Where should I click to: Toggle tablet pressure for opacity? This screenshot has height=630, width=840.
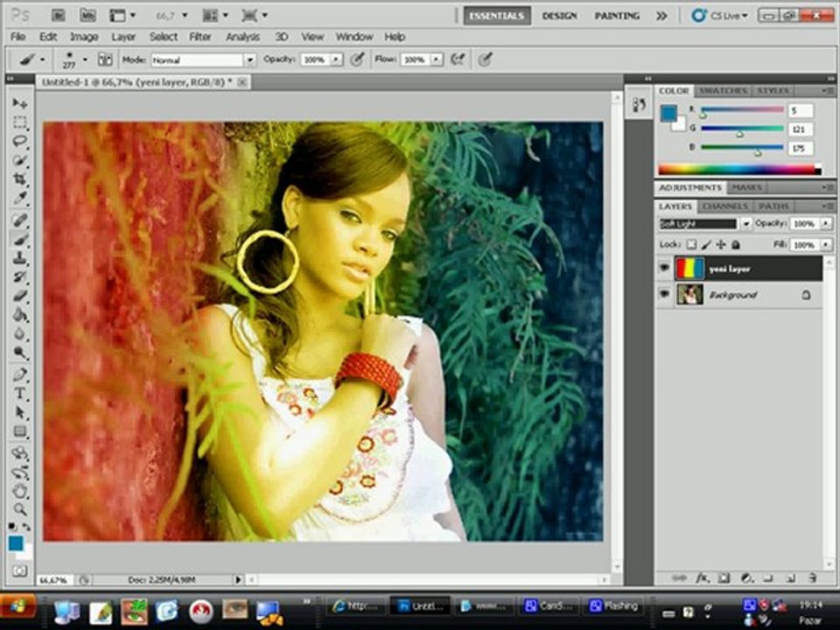tap(357, 59)
